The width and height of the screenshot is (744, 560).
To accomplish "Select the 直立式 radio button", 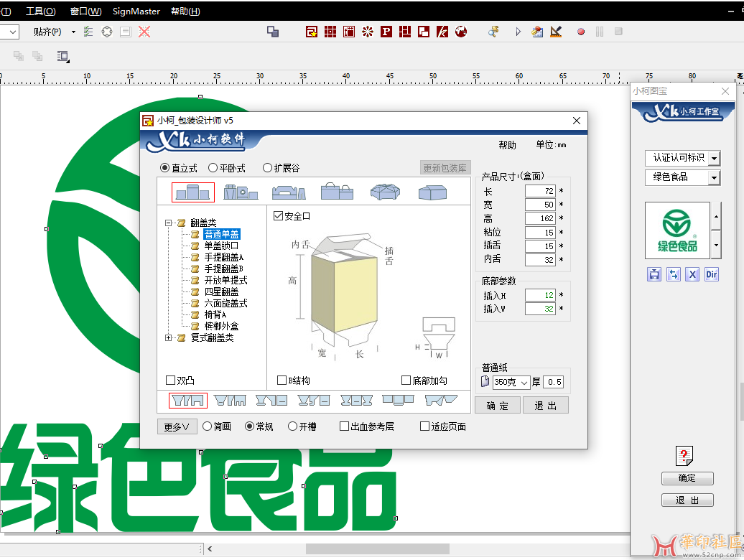I will pos(164,168).
